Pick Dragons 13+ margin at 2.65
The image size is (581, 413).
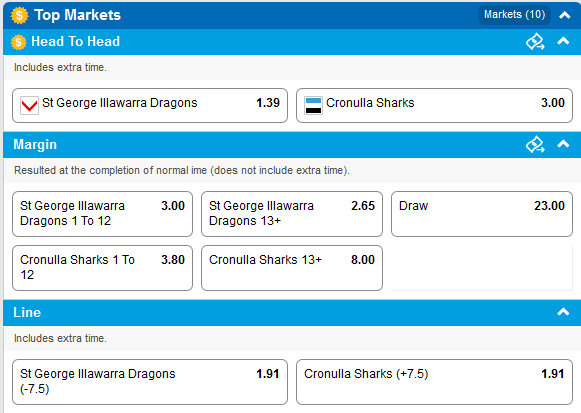(x=292, y=214)
